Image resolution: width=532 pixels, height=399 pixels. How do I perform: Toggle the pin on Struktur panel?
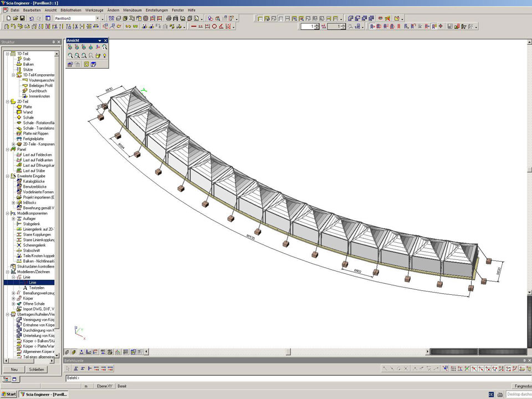pyautogui.click(x=53, y=42)
